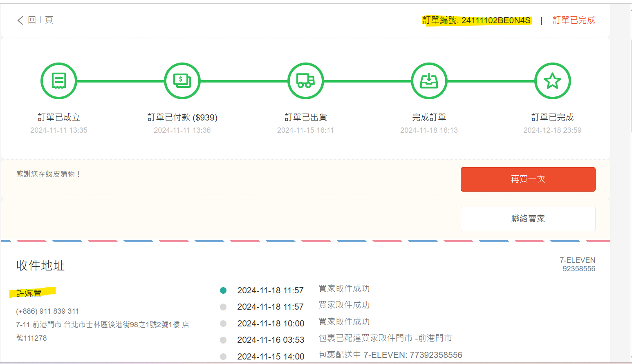Click the 7-ELEVEN tracking number 92358556
The height and width of the screenshot is (364, 632).
tap(578, 269)
